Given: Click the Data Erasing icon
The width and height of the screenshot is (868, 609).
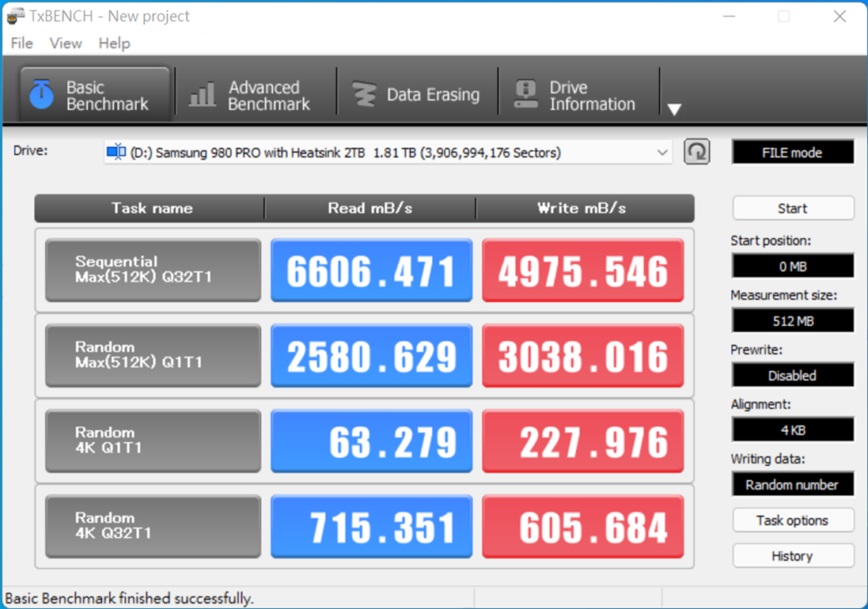Looking at the screenshot, I should pos(364,95).
